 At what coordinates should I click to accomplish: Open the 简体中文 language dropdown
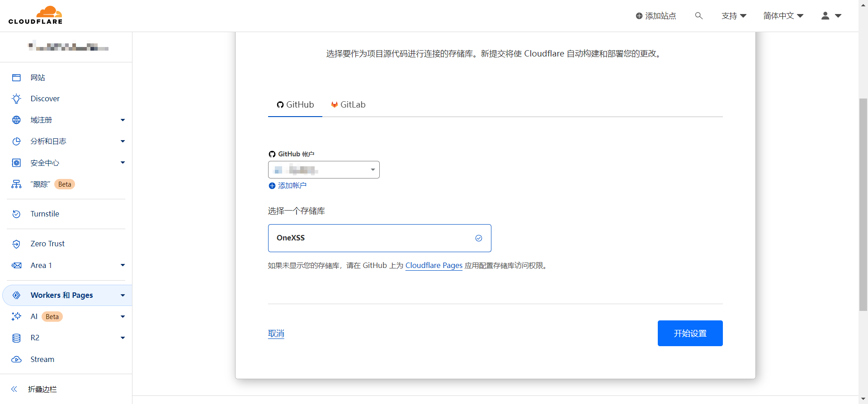783,16
